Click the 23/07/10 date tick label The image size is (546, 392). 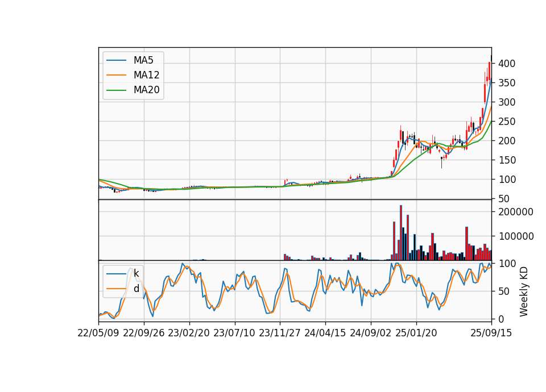click(x=234, y=333)
